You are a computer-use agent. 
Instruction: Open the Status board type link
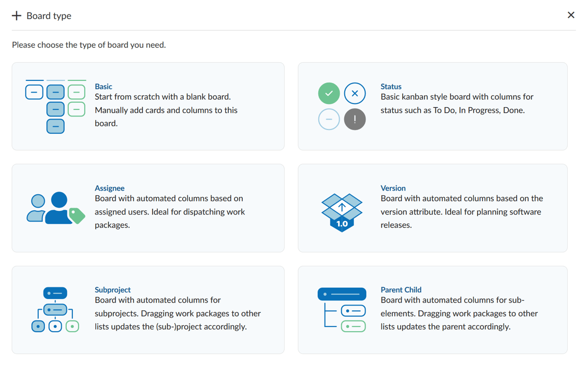391,86
